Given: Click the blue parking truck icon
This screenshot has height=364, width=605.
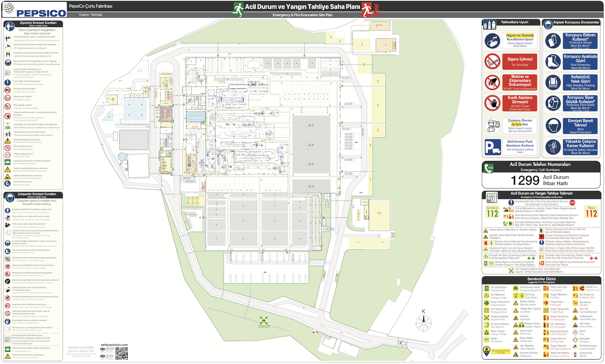Looking at the screenshot, I should click(492, 147).
